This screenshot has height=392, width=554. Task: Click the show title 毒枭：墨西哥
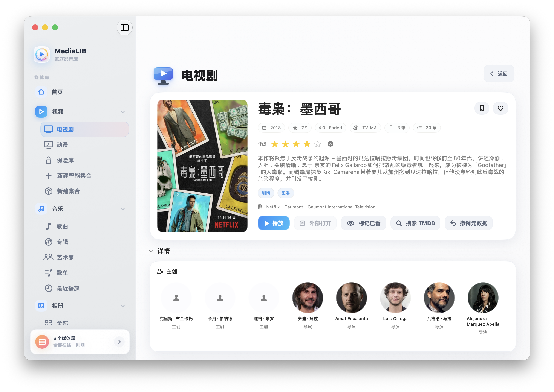coord(300,109)
